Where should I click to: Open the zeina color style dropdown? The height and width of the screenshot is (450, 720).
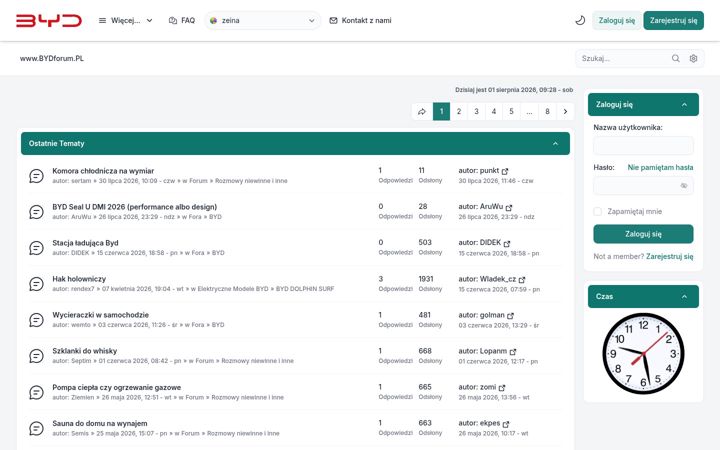(x=263, y=21)
